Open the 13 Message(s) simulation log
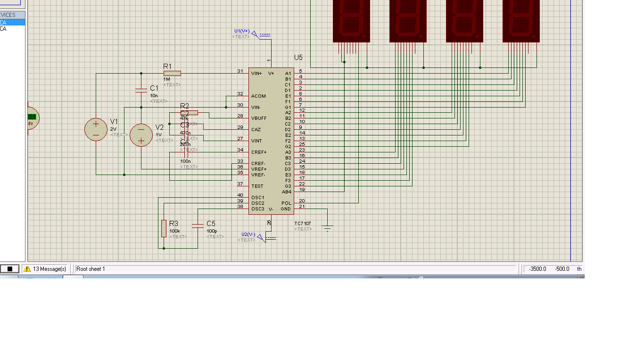This screenshot has width=644, height=352. [49, 269]
